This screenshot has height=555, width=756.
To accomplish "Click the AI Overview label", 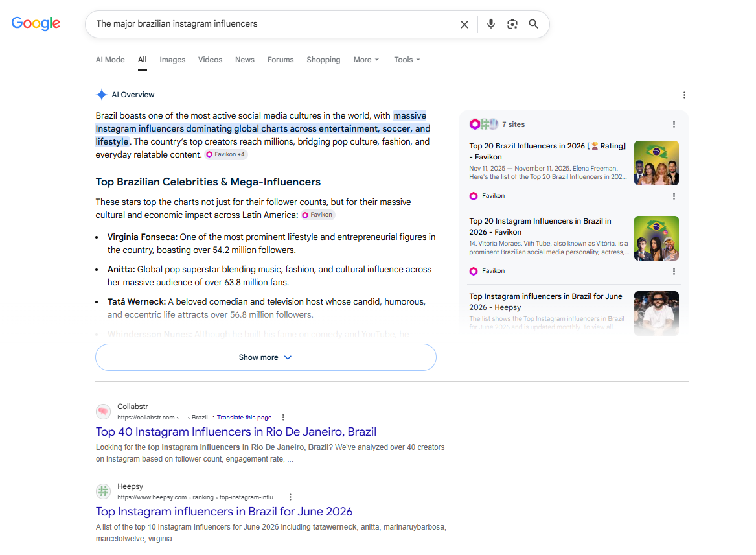I will click(x=133, y=95).
